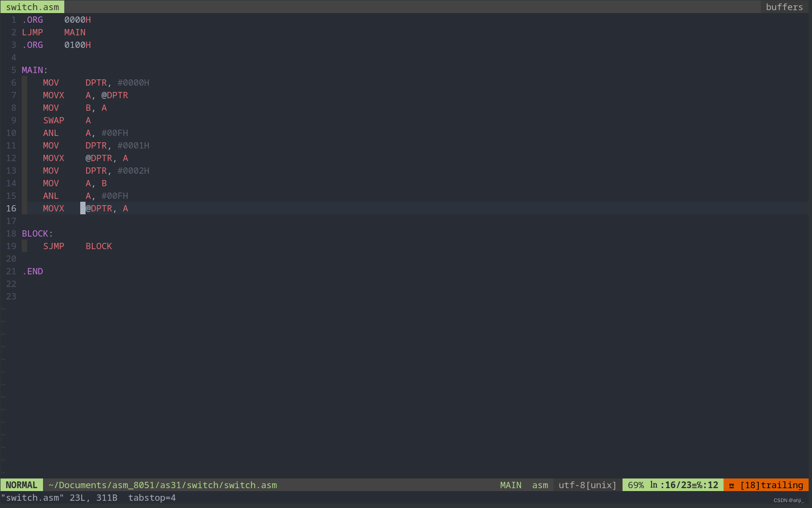
Task: Click #0000H operand on line 6
Action: [x=133, y=83]
